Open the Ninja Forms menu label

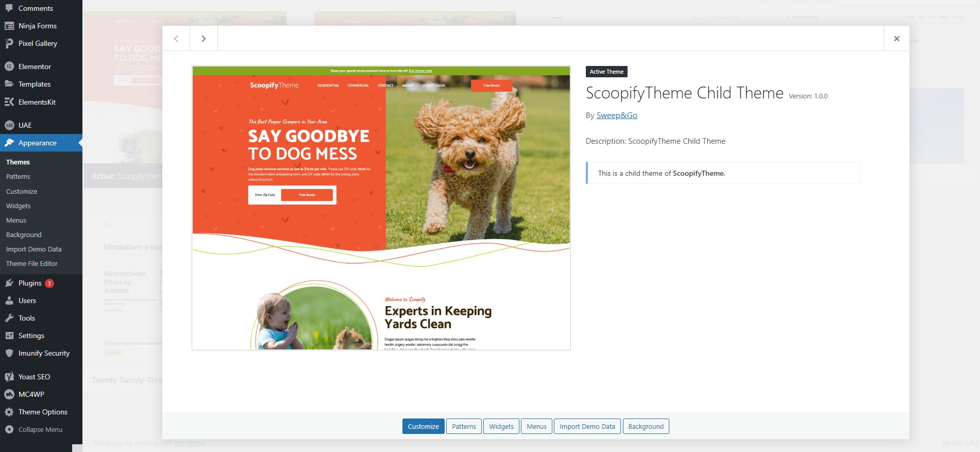(38, 26)
